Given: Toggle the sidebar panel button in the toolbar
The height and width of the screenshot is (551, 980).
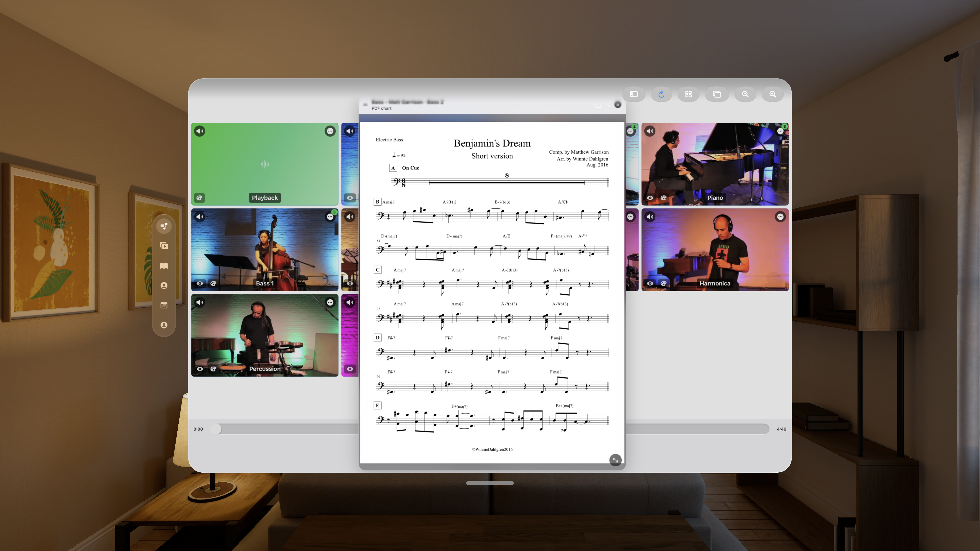Looking at the screenshot, I should click(633, 94).
